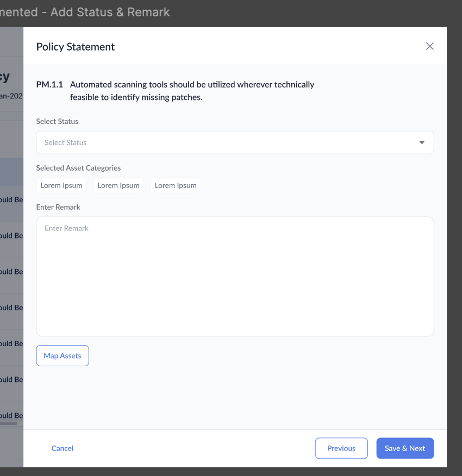Image resolution: width=462 pixels, height=476 pixels.
Task: Click the Map Assets button
Action: coord(63,356)
